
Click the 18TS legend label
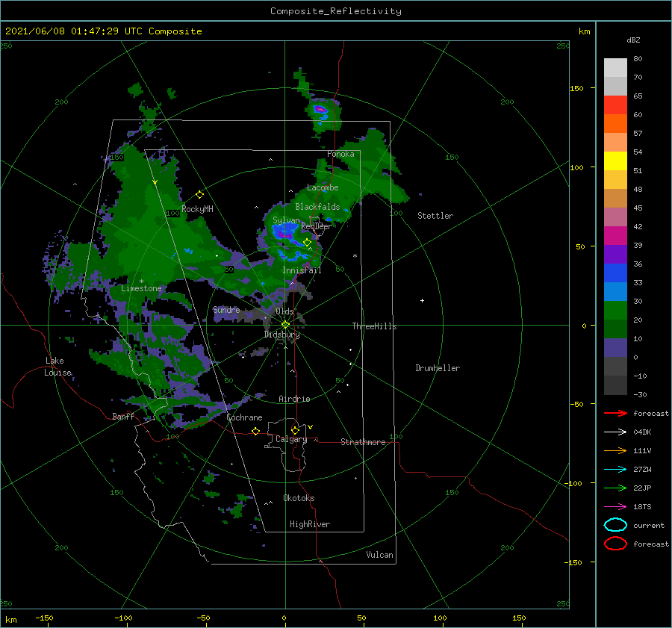coord(642,507)
